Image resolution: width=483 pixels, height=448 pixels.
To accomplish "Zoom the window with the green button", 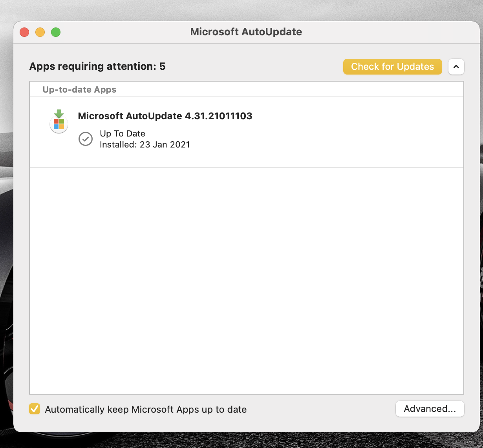I will tap(56, 32).
